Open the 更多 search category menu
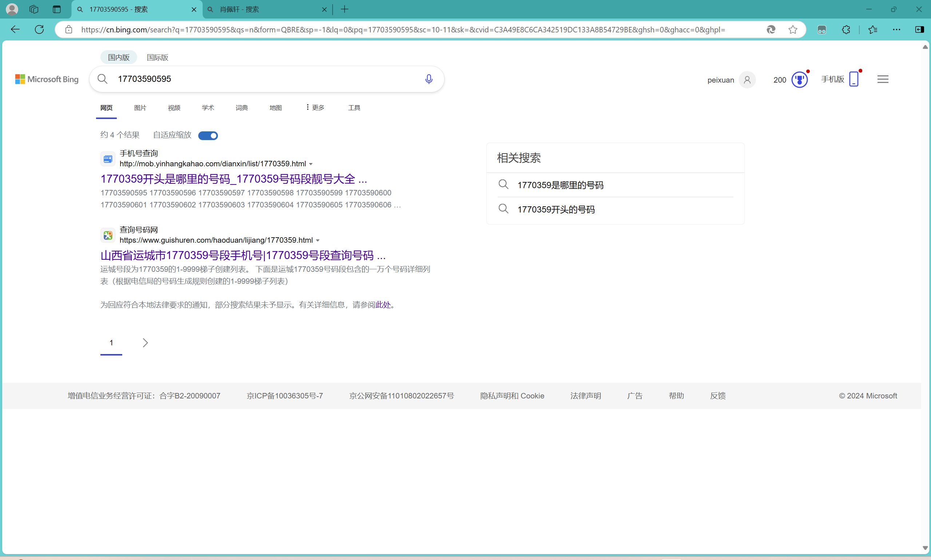The height and width of the screenshot is (560, 931). coord(315,108)
